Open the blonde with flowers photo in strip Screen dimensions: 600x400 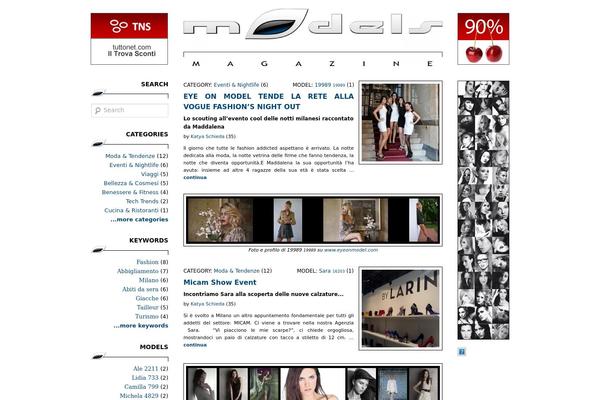[x=220, y=220]
